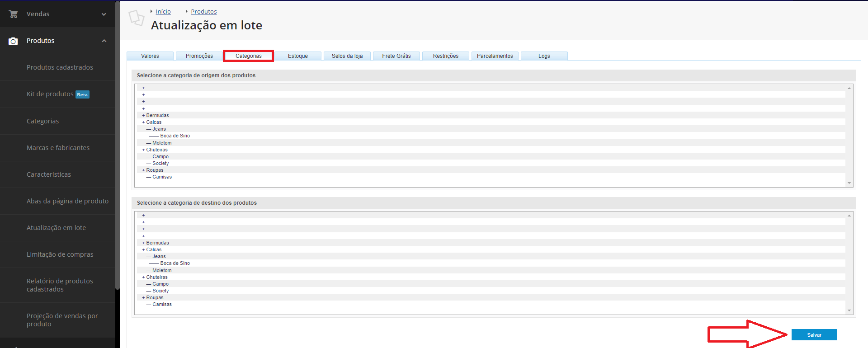Click the sidebar vertical scrollbar
This screenshot has width=868, height=348.
click(118, 145)
